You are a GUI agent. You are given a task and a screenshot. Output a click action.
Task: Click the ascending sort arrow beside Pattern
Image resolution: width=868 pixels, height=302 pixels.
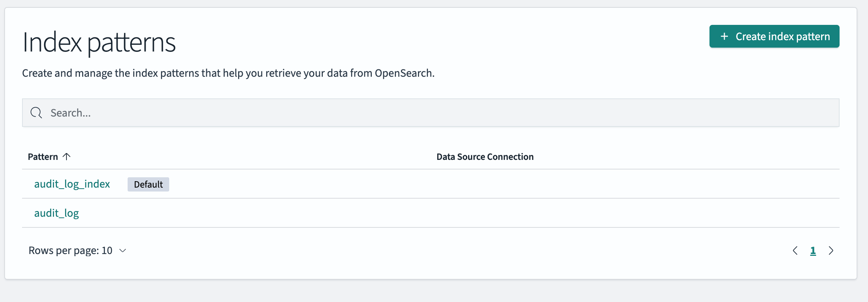coord(66,156)
